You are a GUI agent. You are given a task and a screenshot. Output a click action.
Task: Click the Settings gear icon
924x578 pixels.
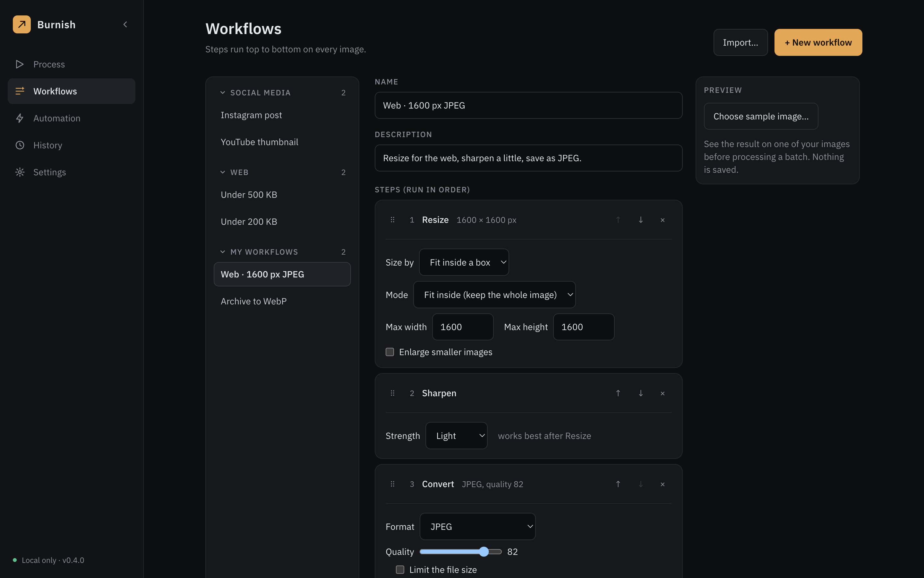(x=20, y=172)
